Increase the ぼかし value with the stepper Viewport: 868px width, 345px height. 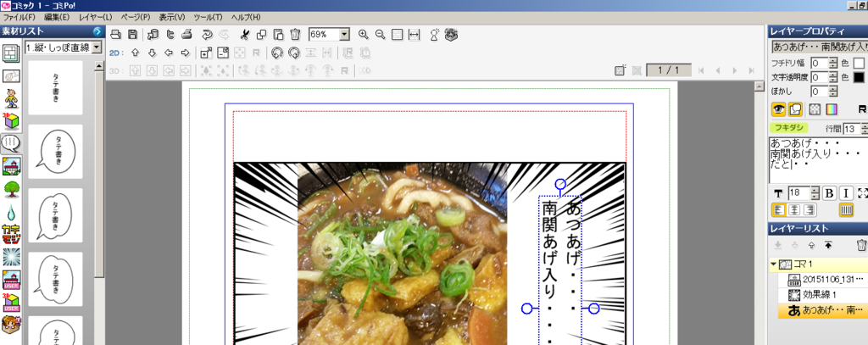point(833,89)
